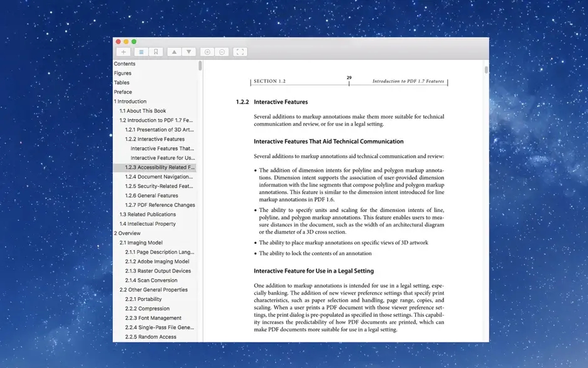Select 1.2.2 Interactive Features outline entry

[155, 139]
